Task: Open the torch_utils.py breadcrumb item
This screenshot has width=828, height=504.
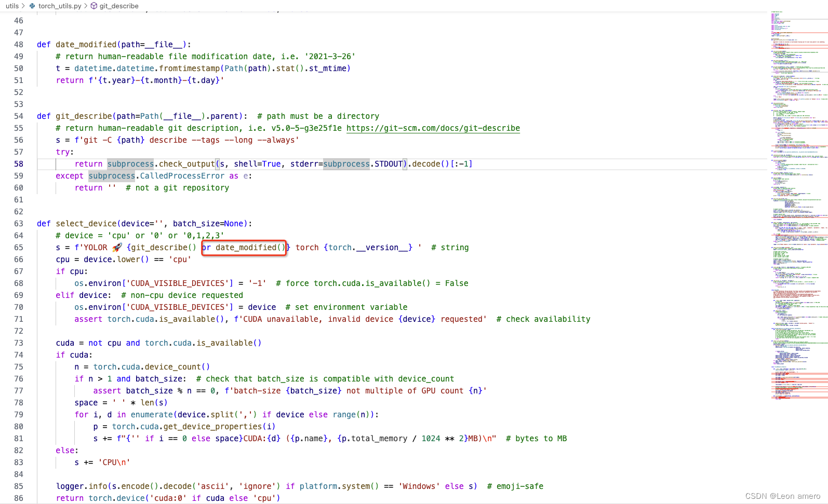Action: (x=60, y=6)
